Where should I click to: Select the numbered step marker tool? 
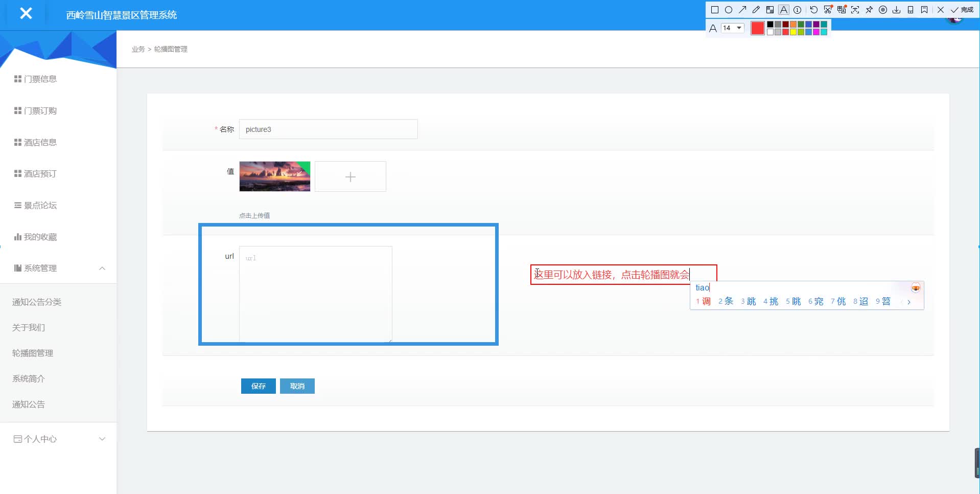point(797,10)
